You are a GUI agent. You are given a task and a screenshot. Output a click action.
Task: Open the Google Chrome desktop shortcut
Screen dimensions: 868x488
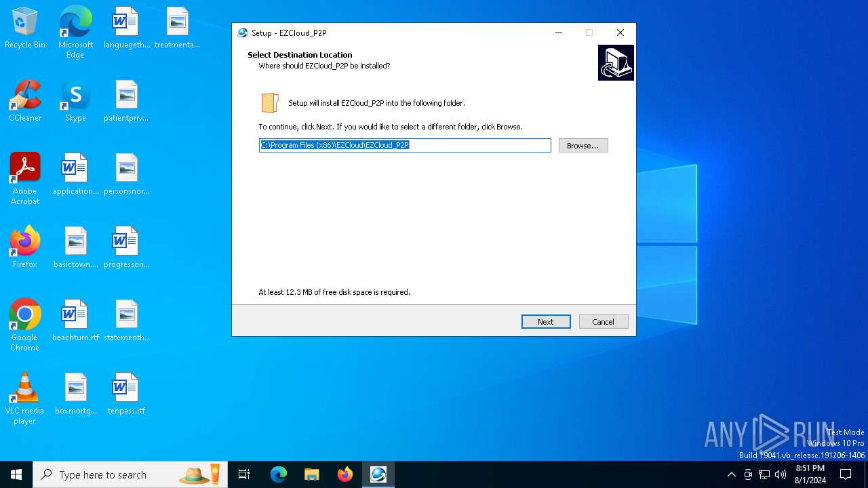click(x=25, y=325)
